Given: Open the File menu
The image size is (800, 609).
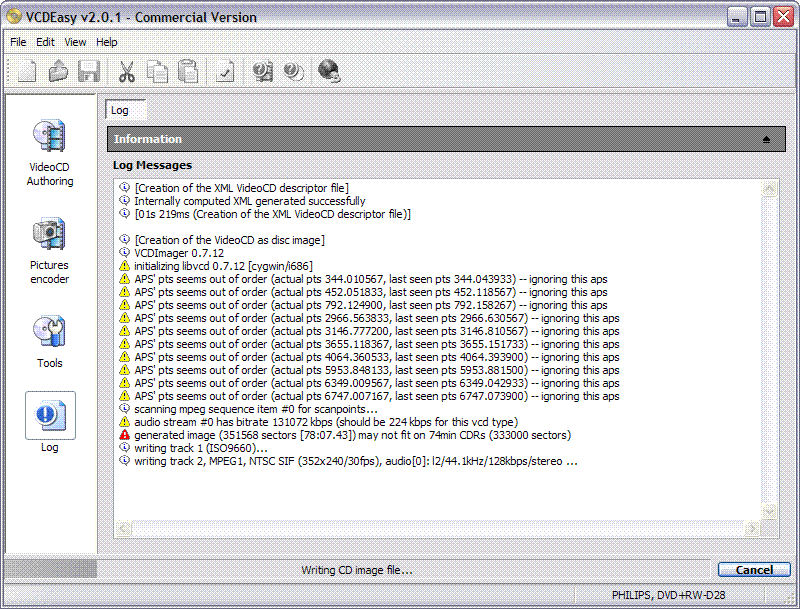Looking at the screenshot, I should [18, 42].
